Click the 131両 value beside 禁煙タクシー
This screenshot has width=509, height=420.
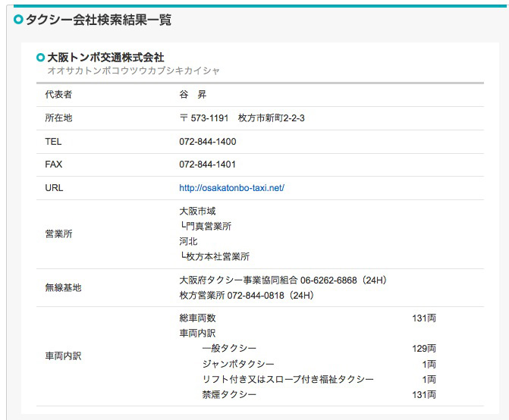point(424,394)
